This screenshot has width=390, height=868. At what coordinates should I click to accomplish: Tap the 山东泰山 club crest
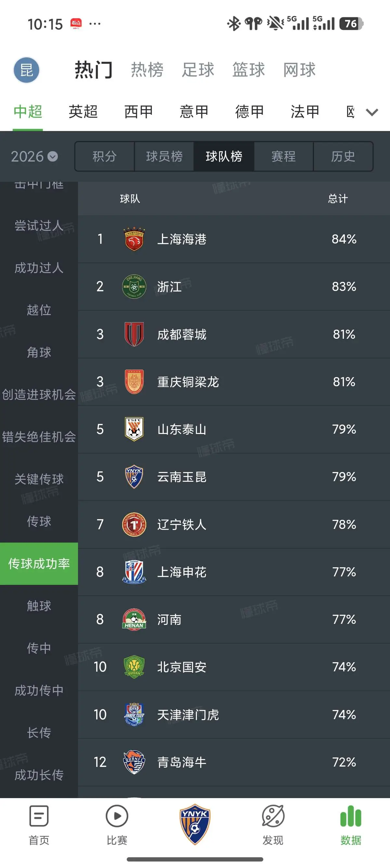tap(134, 429)
